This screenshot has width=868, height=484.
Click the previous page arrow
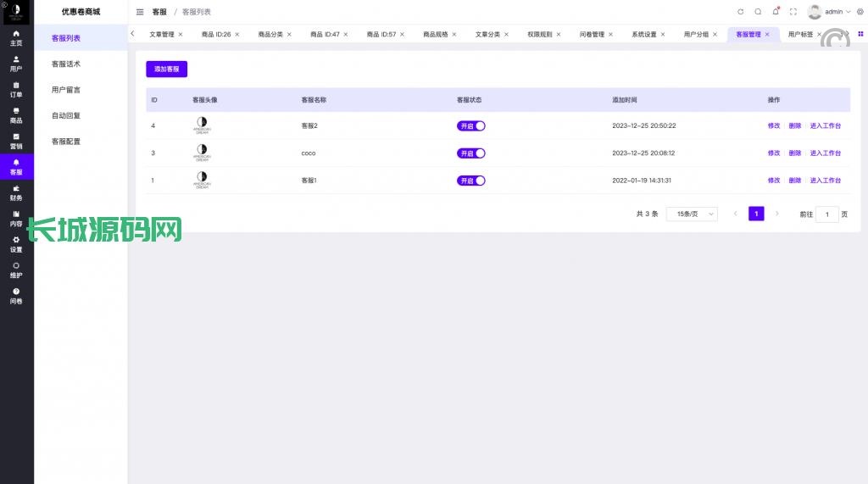point(735,214)
